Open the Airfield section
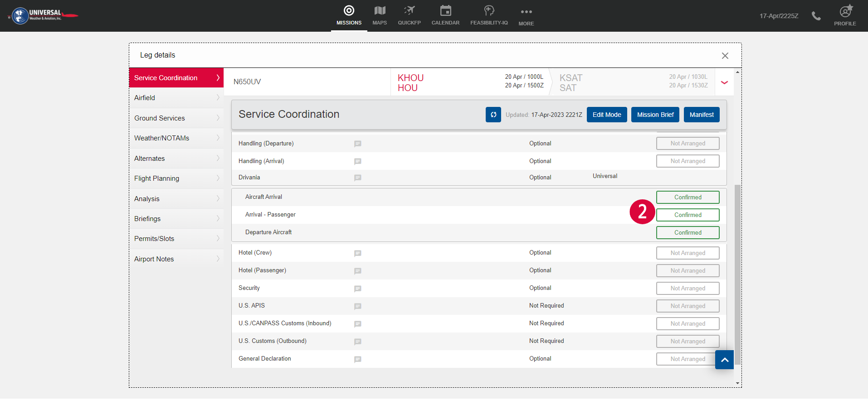The height and width of the screenshot is (400, 868). 176,98
